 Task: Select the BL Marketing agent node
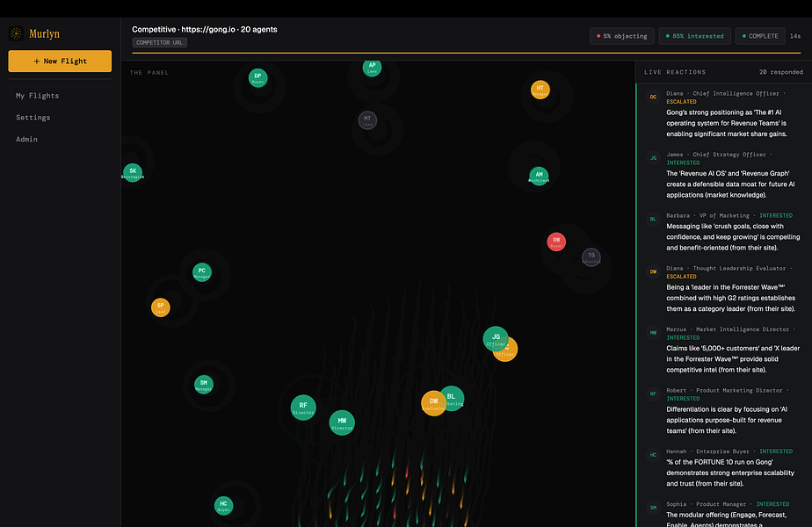pos(453,398)
